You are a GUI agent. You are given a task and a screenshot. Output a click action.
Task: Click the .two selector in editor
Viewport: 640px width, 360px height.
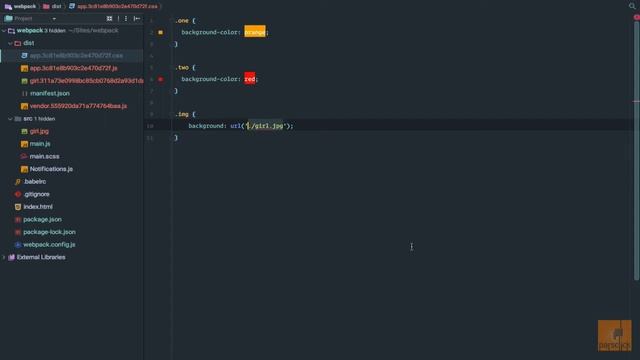[182, 67]
